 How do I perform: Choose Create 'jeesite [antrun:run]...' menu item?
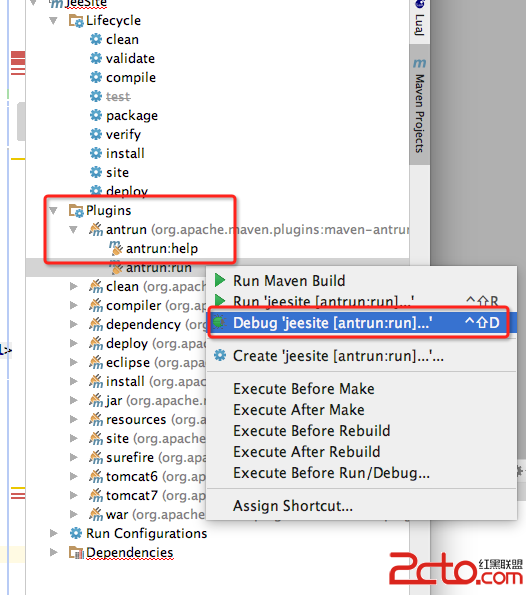(x=361, y=356)
